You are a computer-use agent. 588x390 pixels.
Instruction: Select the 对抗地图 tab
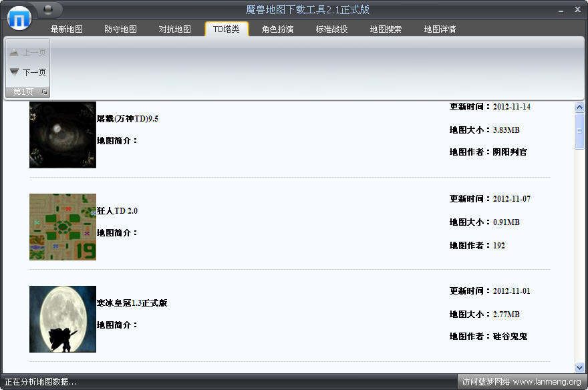pyautogui.click(x=175, y=29)
